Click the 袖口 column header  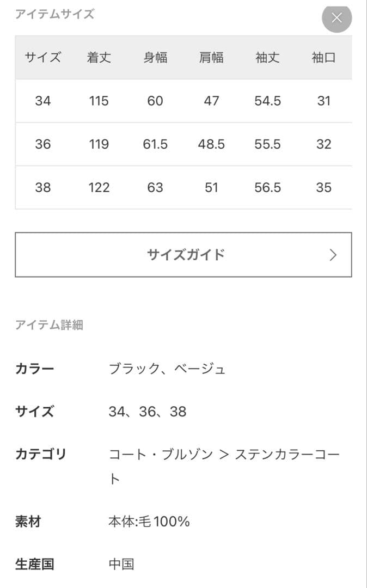pos(323,58)
